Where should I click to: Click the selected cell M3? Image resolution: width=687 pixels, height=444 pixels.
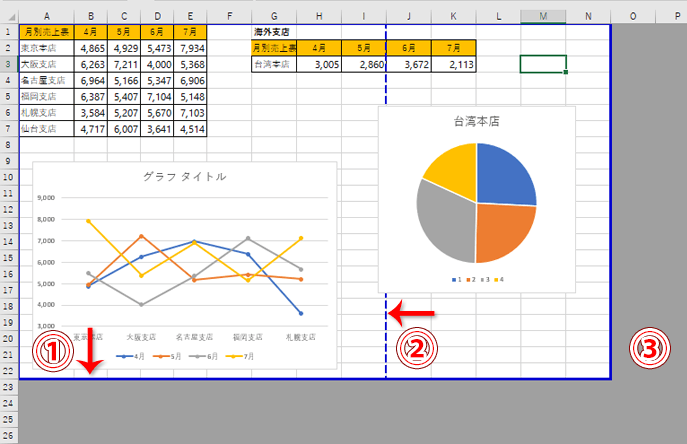[x=543, y=64]
